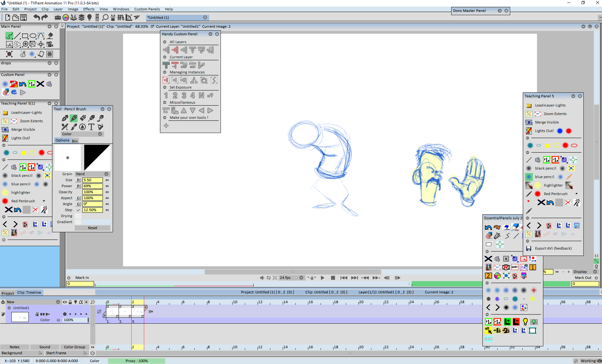Viewport: 602px width, 364px height.
Task: Open the New layer dropdown in timeline
Action: point(58,302)
